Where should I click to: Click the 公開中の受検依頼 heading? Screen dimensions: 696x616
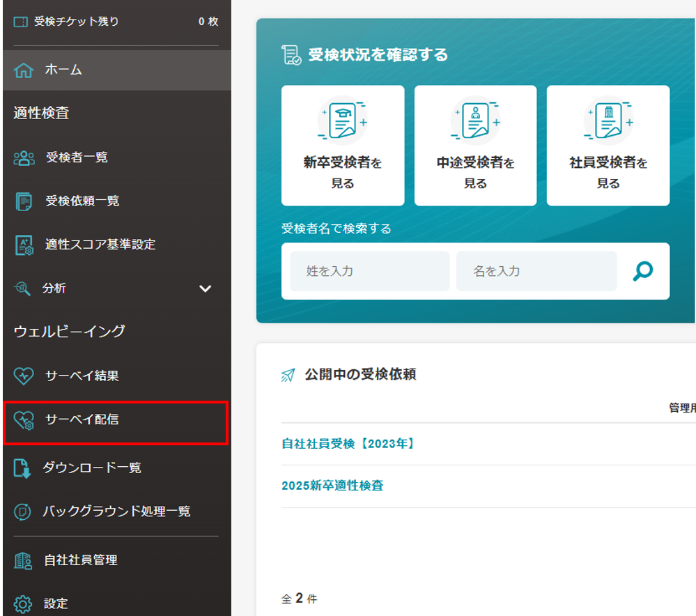(360, 374)
